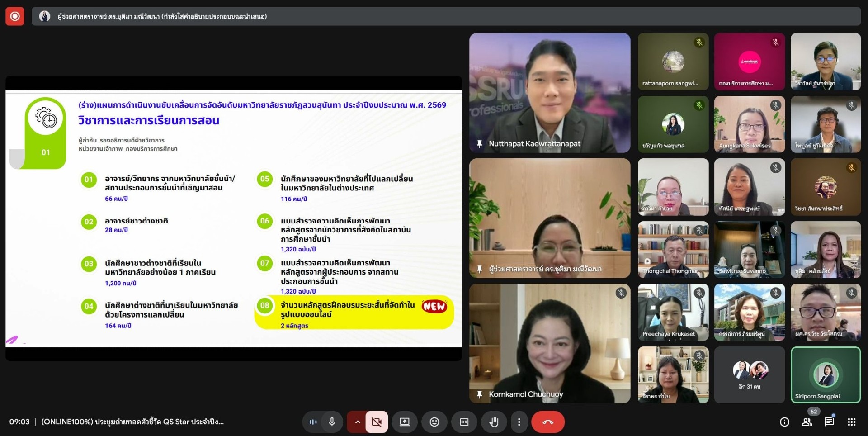
Task: Click the present screen icon
Action: [404, 422]
